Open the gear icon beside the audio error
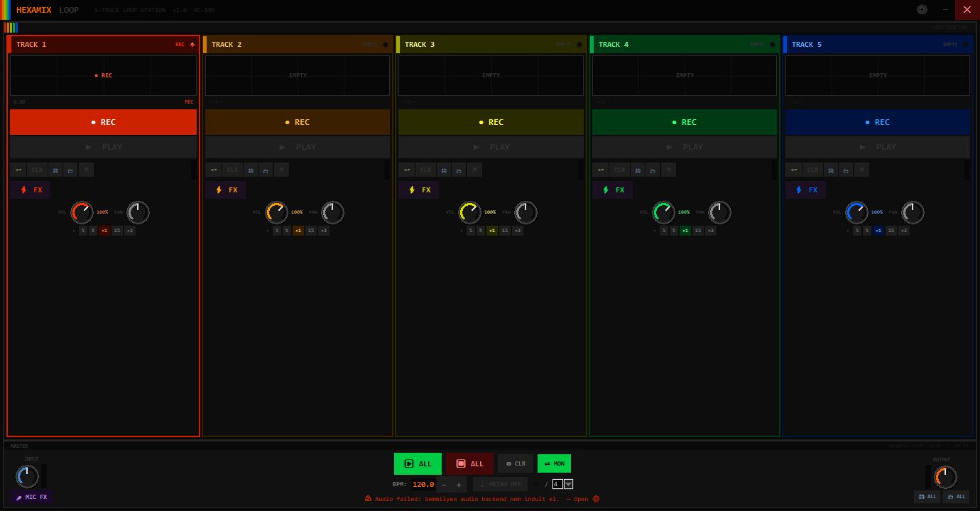 [596, 499]
